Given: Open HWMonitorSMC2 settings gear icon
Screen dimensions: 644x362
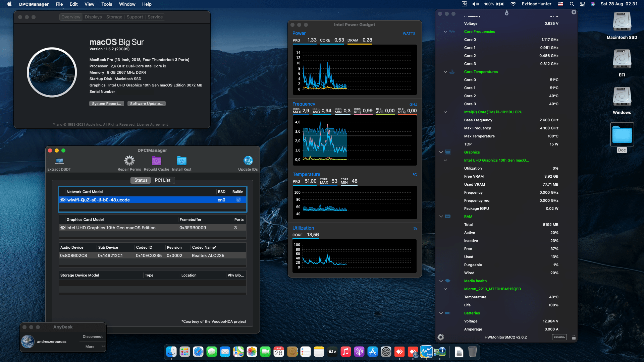Looking at the screenshot, I should pyautogui.click(x=441, y=337).
